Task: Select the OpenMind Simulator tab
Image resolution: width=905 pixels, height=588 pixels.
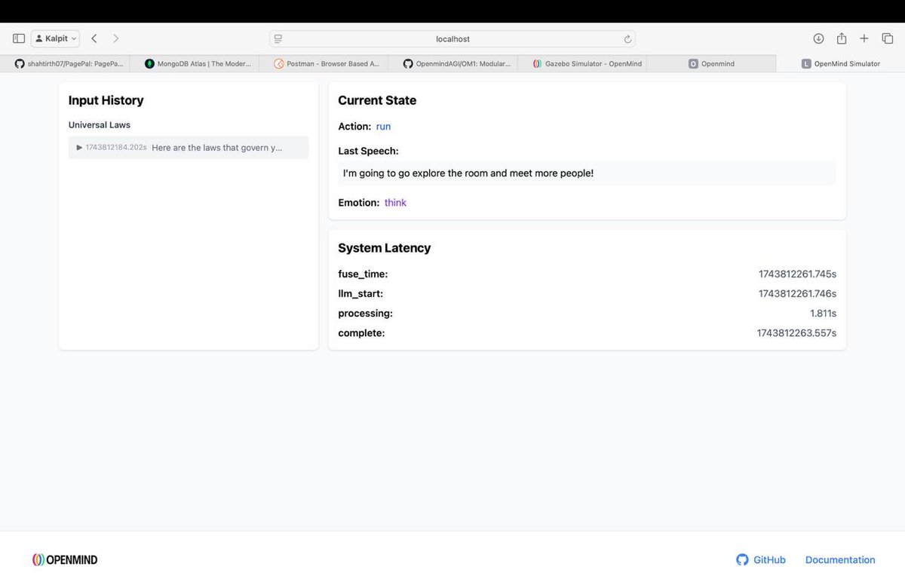Action: coord(841,64)
